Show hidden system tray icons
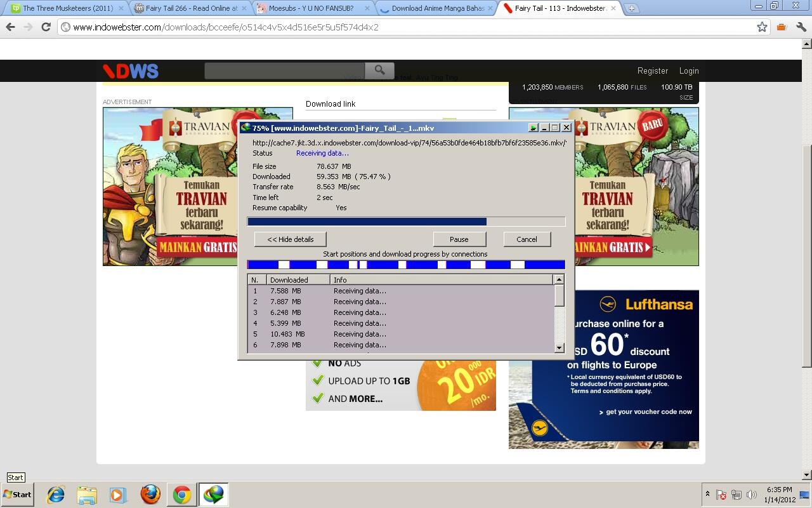The width and height of the screenshot is (812, 508). point(707,494)
